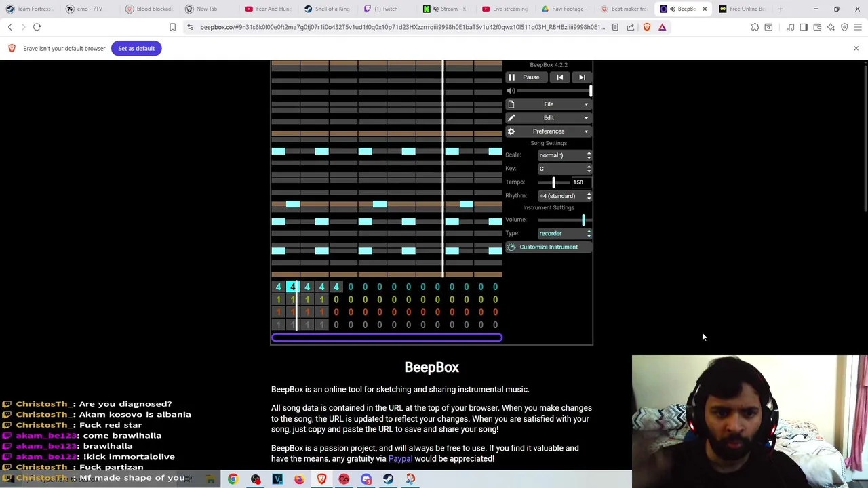Skip to the next bar in BeepBox
Viewport: 868px width, 488px height.
click(x=582, y=77)
